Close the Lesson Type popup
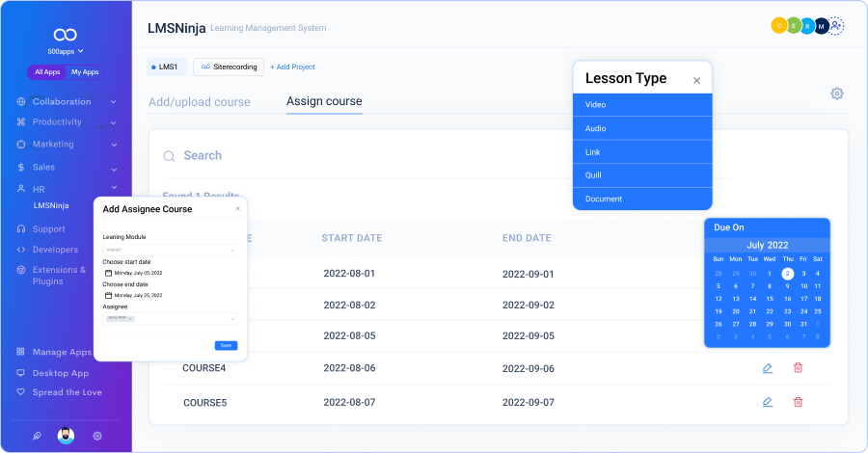 [696, 81]
